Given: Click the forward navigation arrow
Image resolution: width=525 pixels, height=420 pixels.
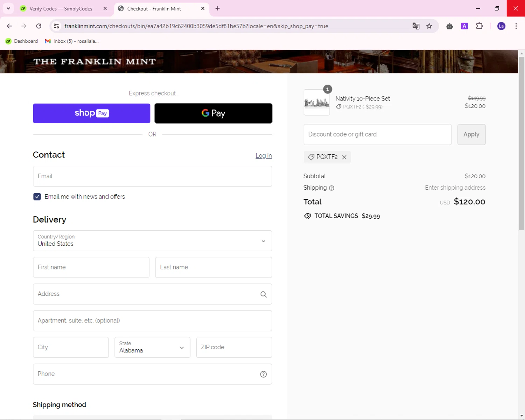Looking at the screenshot, I should tap(24, 26).
